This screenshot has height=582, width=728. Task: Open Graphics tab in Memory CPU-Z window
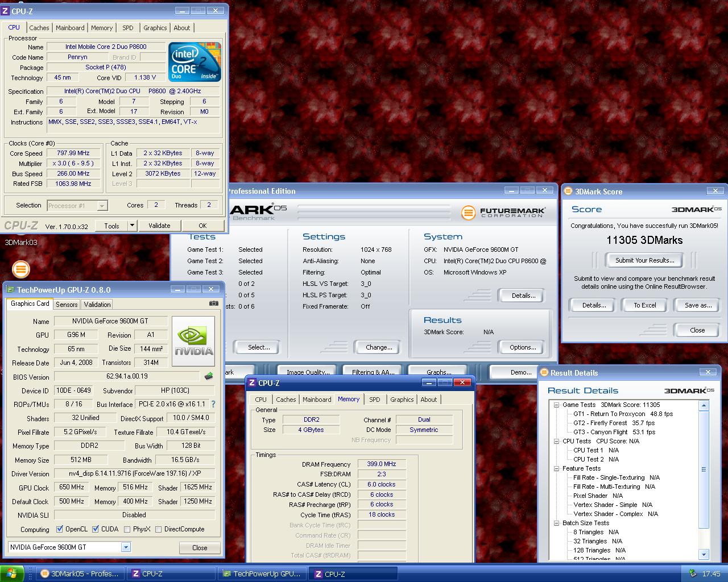coord(402,400)
